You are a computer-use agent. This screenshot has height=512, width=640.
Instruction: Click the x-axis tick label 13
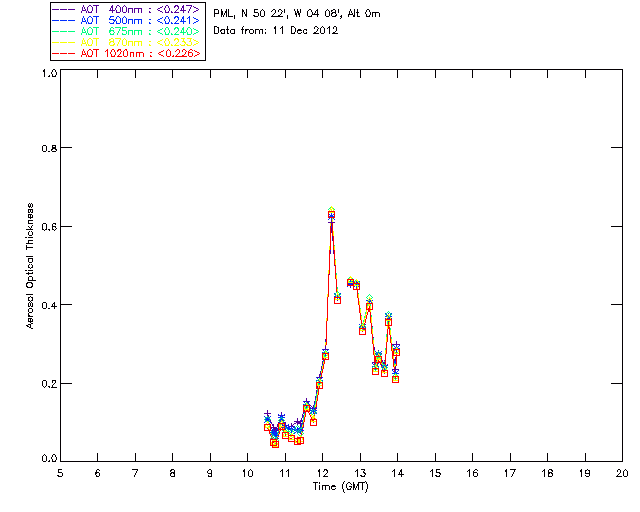click(x=360, y=473)
